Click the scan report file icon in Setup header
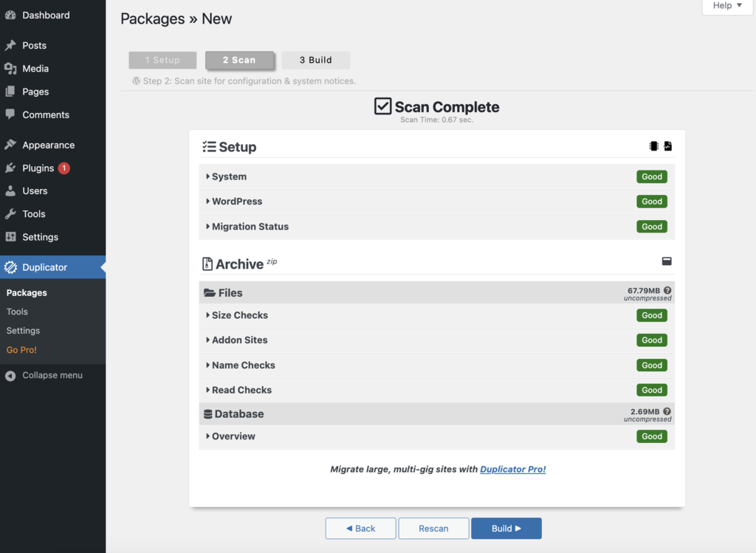This screenshot has width=756, height=553. [668, 145]
